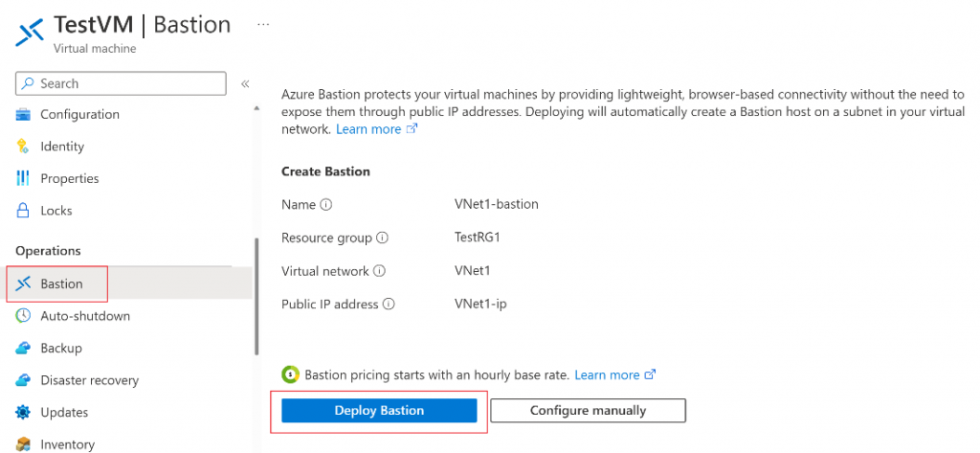Click the search magnifier icon
This screenshot has width=980, height=453.
click(28, 83)
